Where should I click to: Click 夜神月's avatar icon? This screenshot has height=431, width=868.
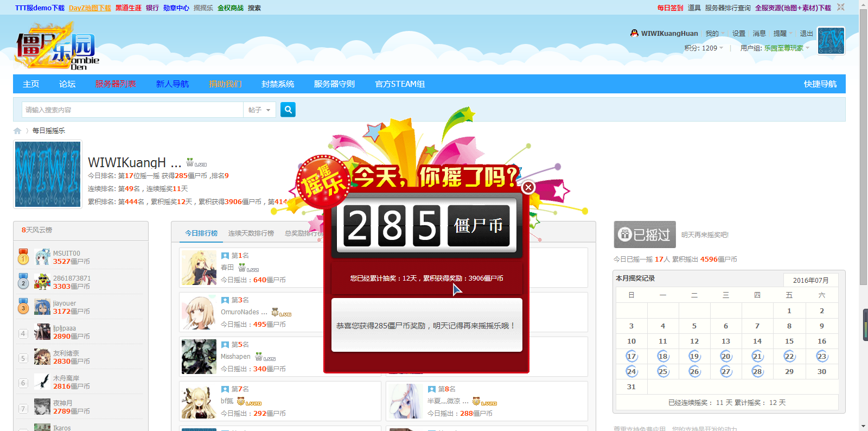42,407
